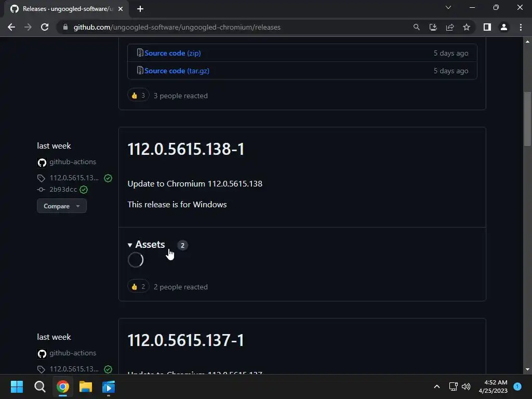This screenshot has height=399, width=532.
Task: Show the verification check next to 2b93dcc
Action: (84, 190)
